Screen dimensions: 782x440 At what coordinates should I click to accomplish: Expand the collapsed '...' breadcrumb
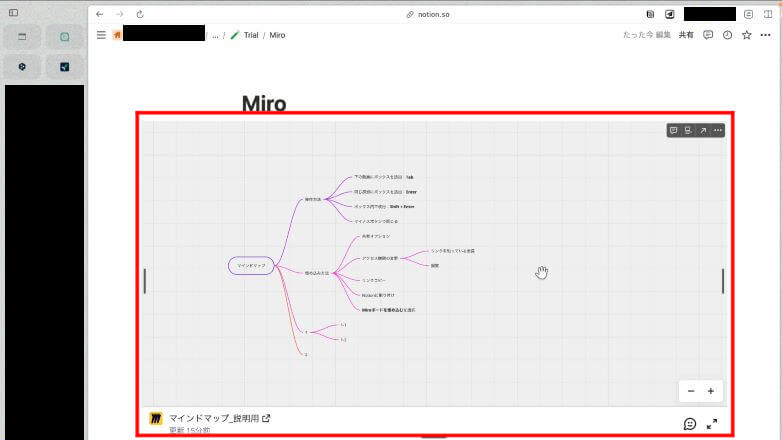pyautogui.click(x=215, y=35)
